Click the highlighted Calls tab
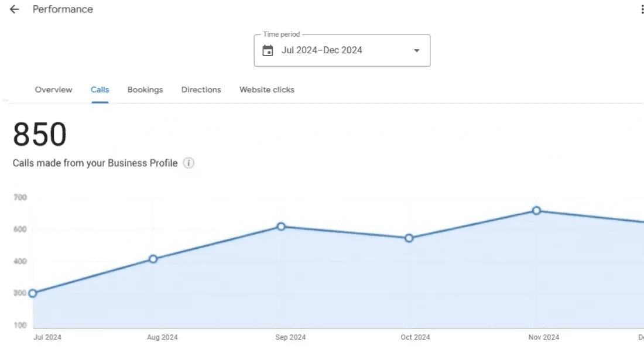Viewport: 644px width, 356px height. pos(100,90)
